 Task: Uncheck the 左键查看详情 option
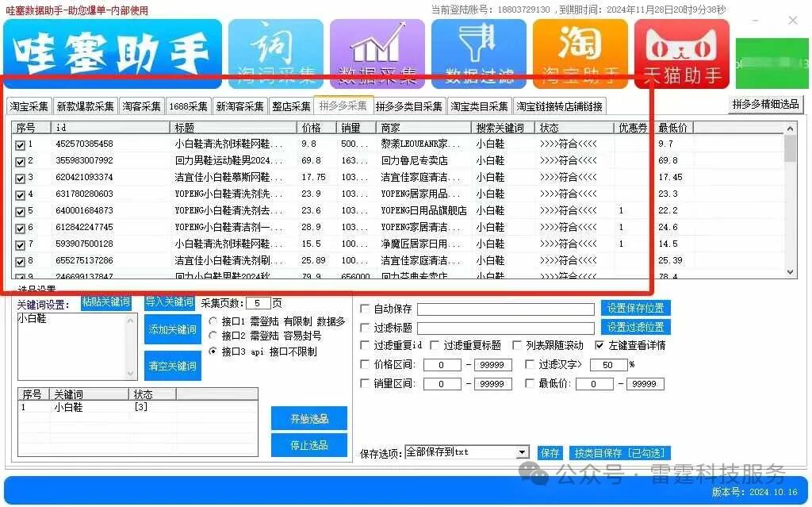pyautogui.click(x=600, y=347)
